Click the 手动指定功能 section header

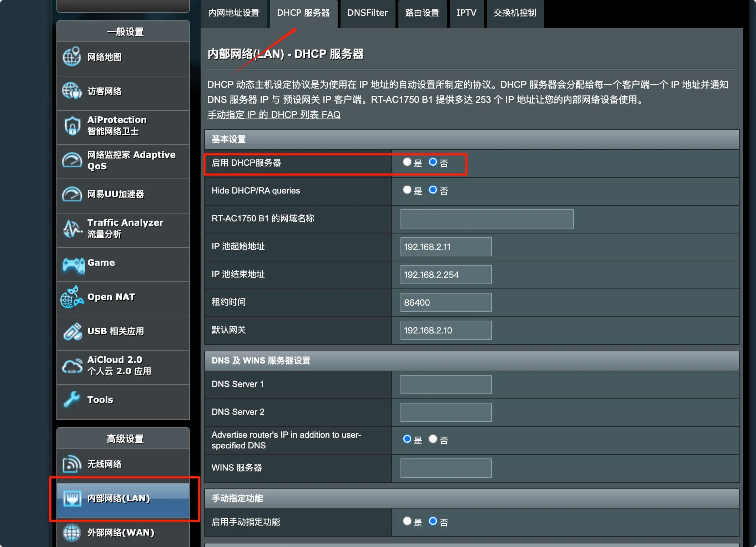click(x=472, y=498)
